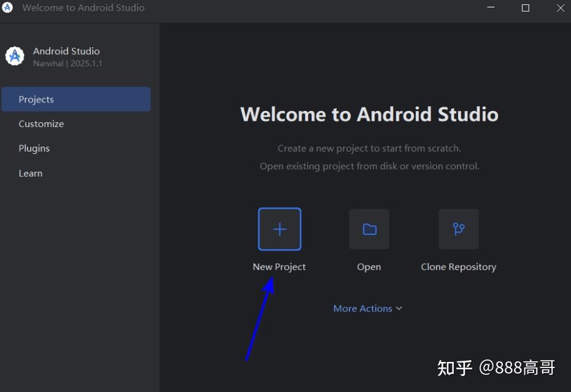Click the Clone Repository branch icon
This screenshot has width=571, height=392.
[459, 229]
